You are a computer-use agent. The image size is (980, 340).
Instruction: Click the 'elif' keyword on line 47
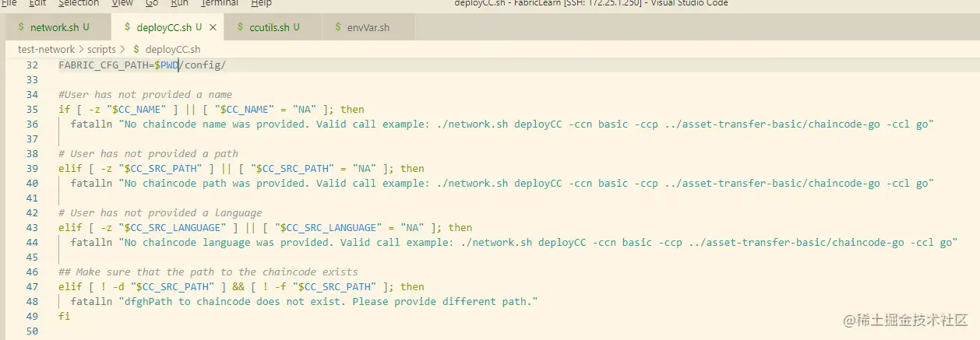(x=70, y=286)
